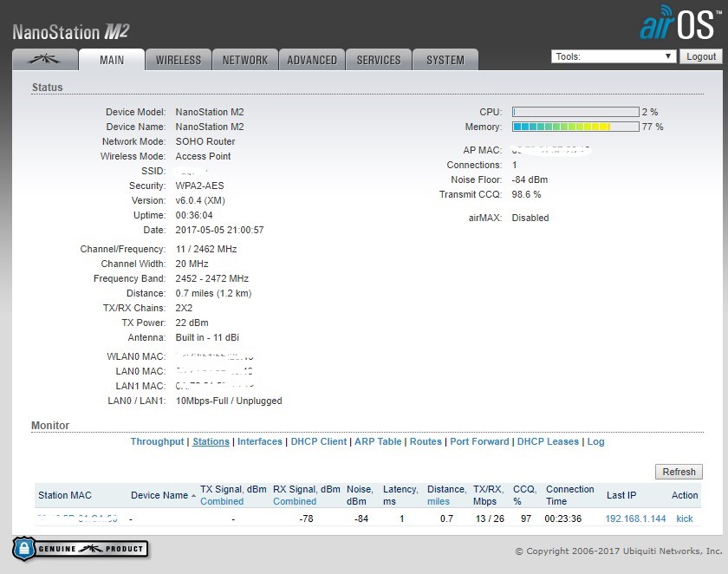Select Connection Time cell 00:23:36
Image resolution: width=728 pixels, height=574 pixels.
[x=562, y=519]
